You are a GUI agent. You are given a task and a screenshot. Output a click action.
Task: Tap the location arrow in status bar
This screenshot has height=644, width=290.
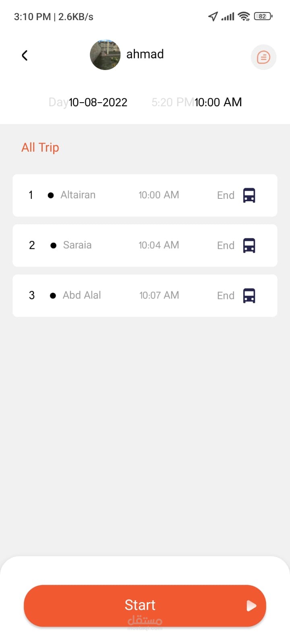pos(213,17)
